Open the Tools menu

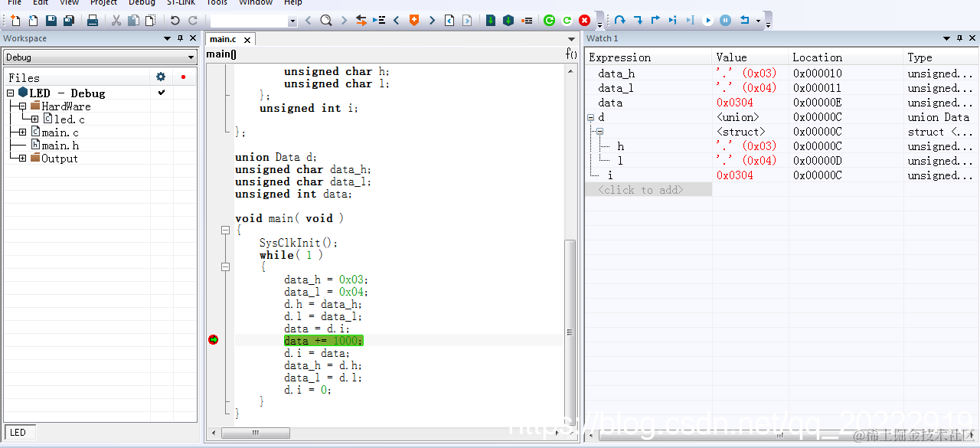click(217, 3)
